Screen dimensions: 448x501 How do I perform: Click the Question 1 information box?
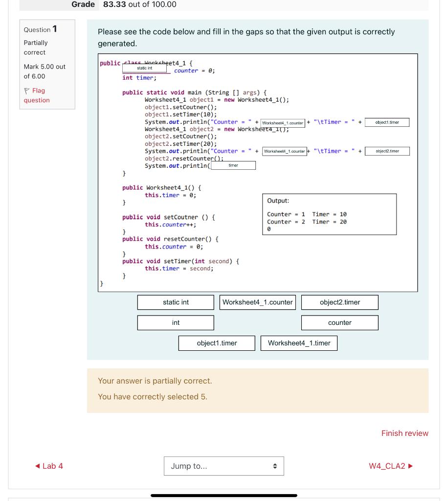point(47,64)
